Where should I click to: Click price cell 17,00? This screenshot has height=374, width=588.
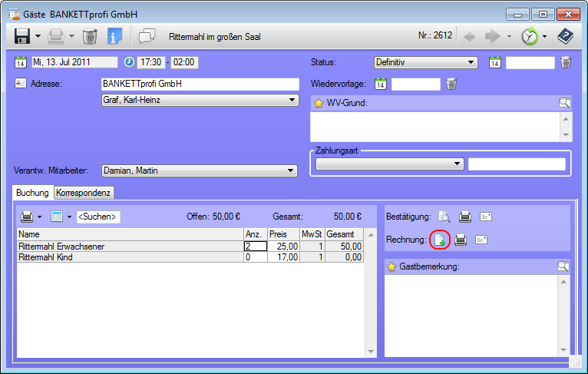tap(283, 257)
